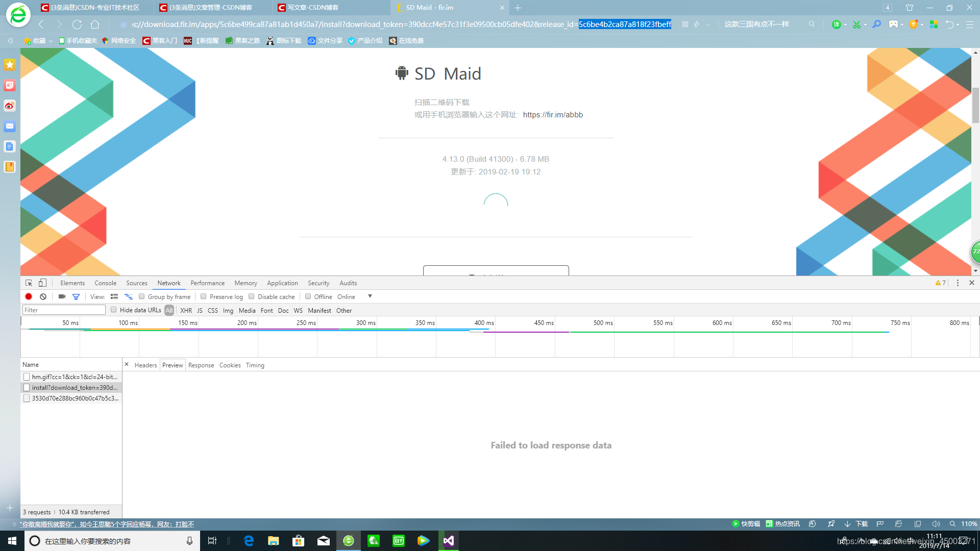This screenshot has height=551, width=980.
Task: Switch to large request rows view icon
Action: tap(114, 297)
